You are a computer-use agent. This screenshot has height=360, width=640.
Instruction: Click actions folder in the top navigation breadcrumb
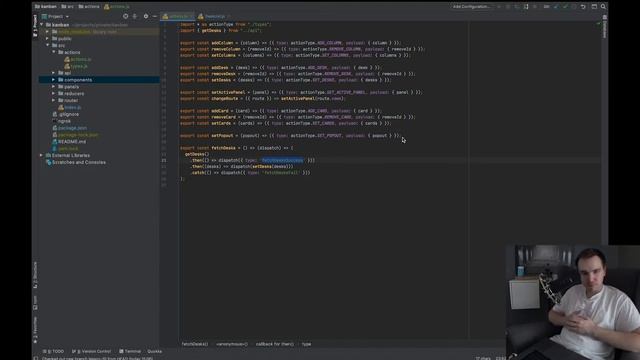(x=89, y=7)
